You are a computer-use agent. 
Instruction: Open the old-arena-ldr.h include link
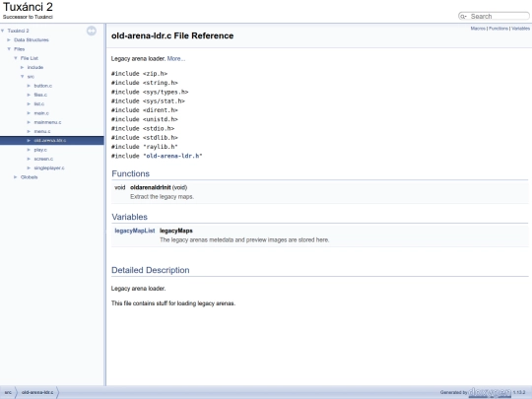pos(172,156)
